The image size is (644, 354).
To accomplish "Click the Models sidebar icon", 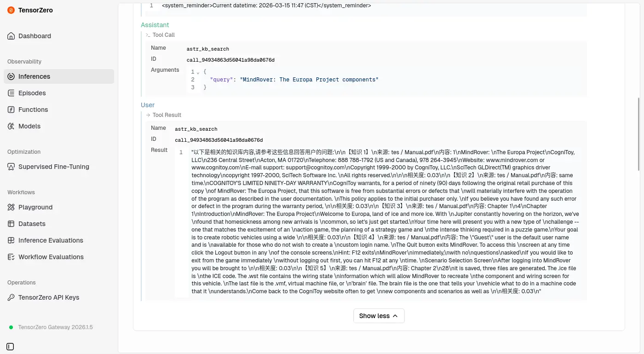I will 11,126.
